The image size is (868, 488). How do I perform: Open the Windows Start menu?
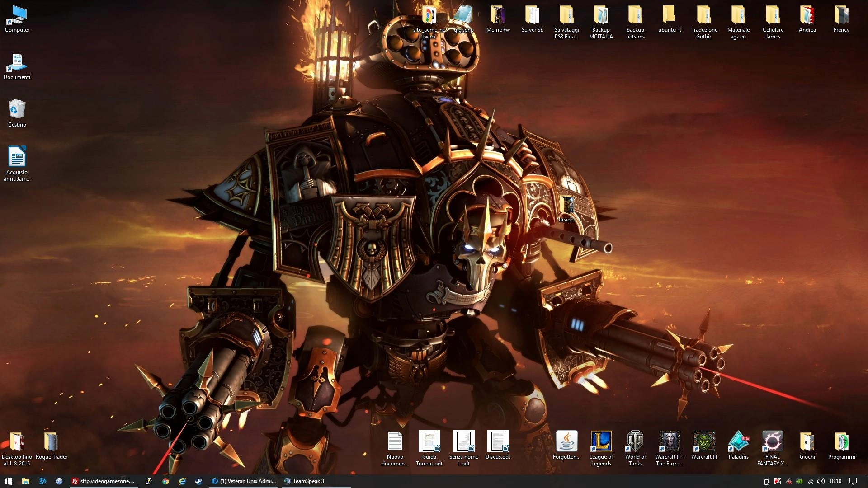(8, 481)
